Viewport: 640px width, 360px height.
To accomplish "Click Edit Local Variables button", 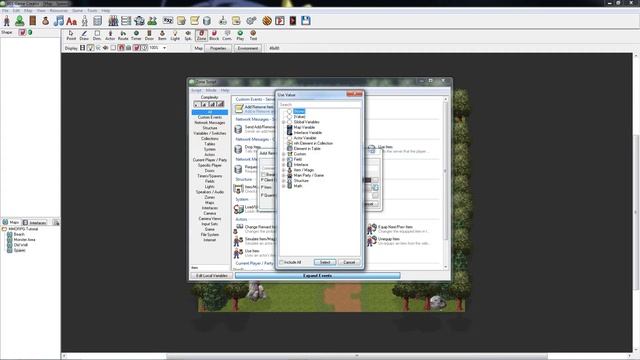I will click(211, 276).
